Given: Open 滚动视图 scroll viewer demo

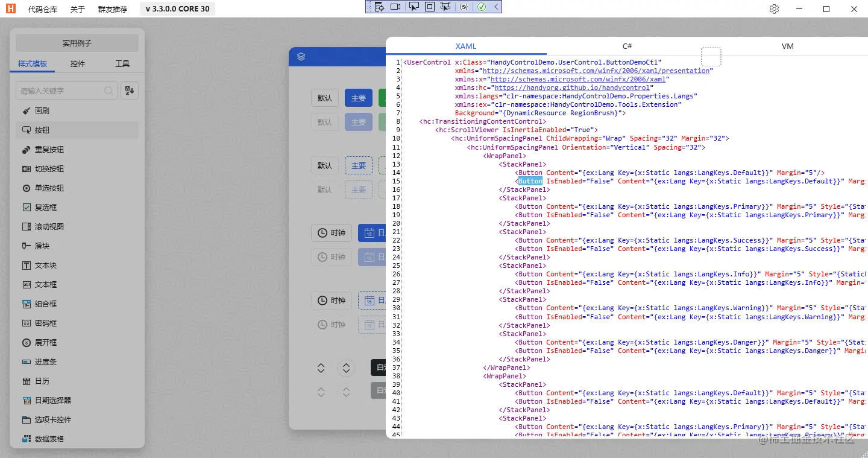Looking at the screenshot, I should pos(77,227).
